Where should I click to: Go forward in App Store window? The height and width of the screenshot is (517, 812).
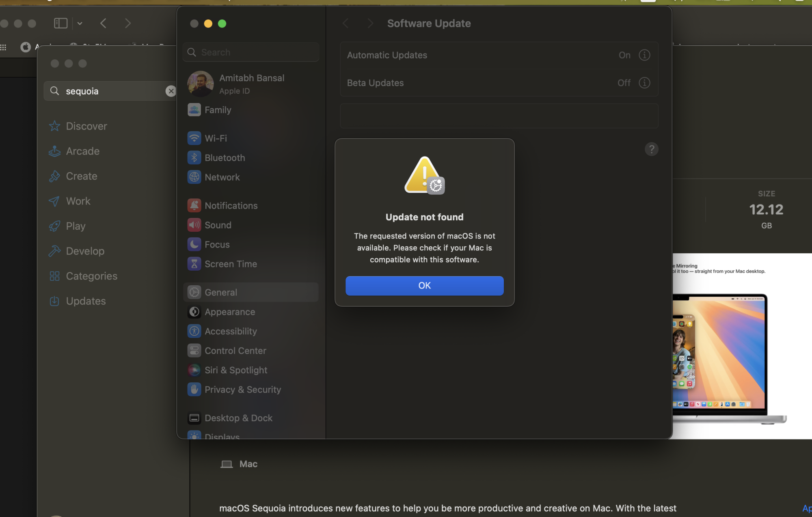pyautogui.click(x=128, y=24)
